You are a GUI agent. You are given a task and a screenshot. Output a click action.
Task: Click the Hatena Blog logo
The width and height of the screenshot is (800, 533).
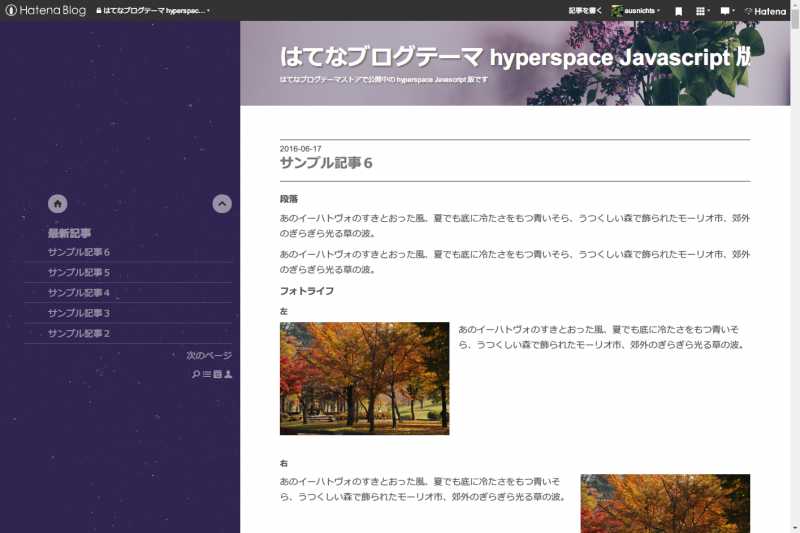point(45,10)
